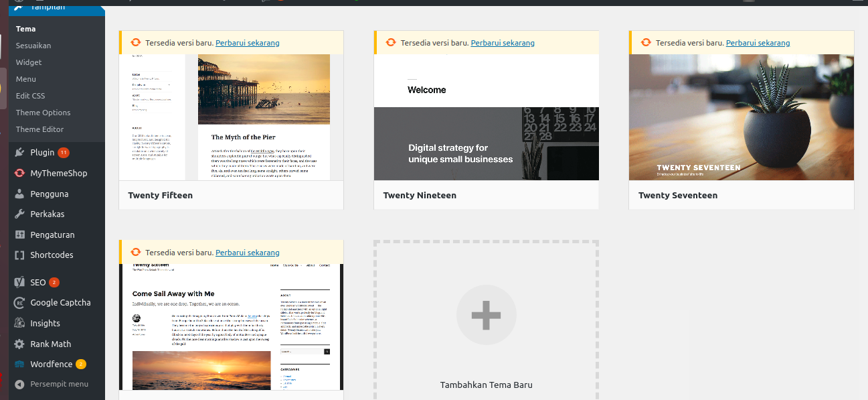Click the Twenty Fifteen theme name
The width and height of the screenshot is (868, 400).
pos(160,196)
